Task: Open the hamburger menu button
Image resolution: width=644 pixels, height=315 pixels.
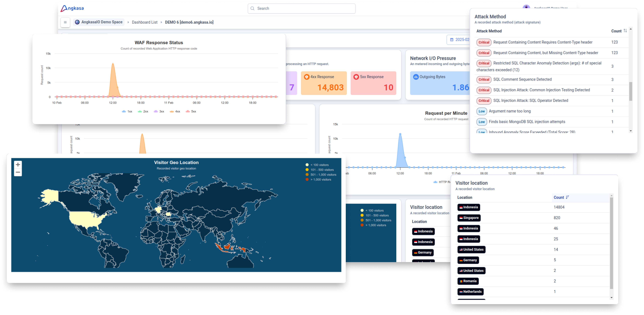Action: pos(65,22)
